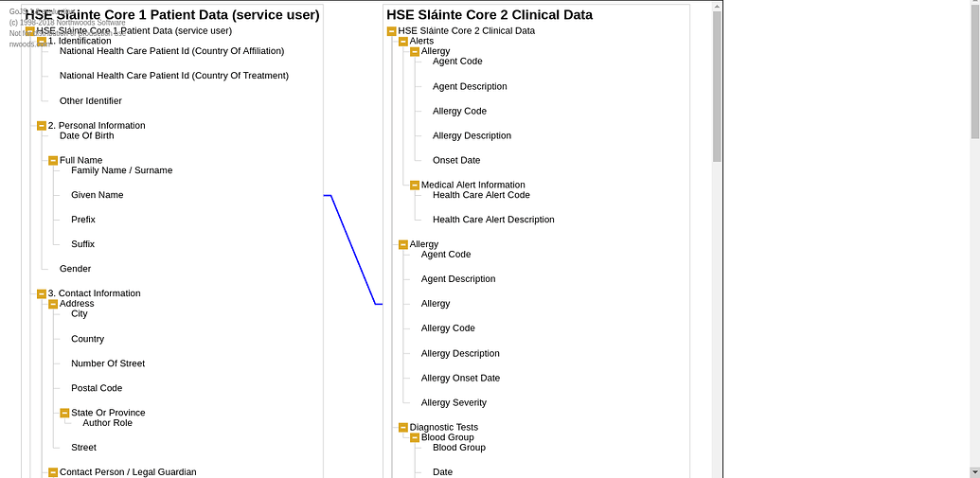Click the diagram's vertical scrollbar thumb
Image resolution: width=980 pixels, height=478 pixels.
coord(717,86)
